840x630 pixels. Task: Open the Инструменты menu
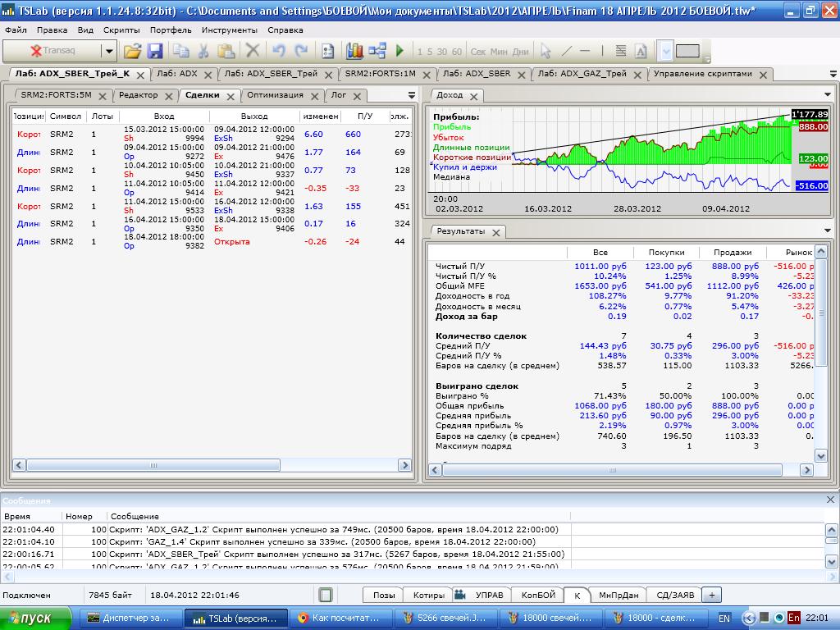[230, 30]
